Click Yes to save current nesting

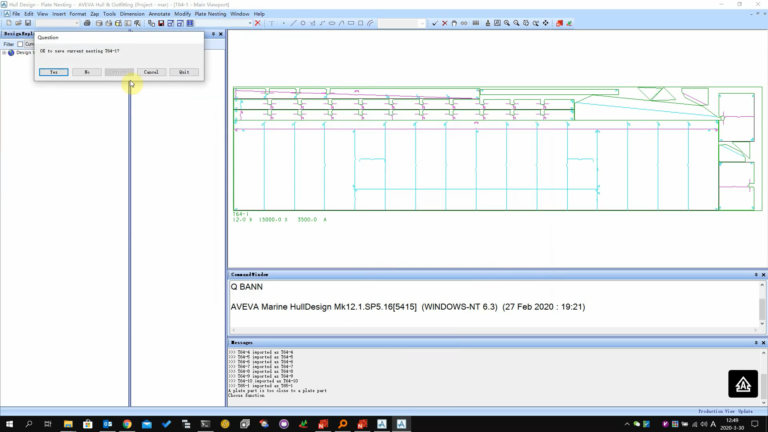(54, 72)
